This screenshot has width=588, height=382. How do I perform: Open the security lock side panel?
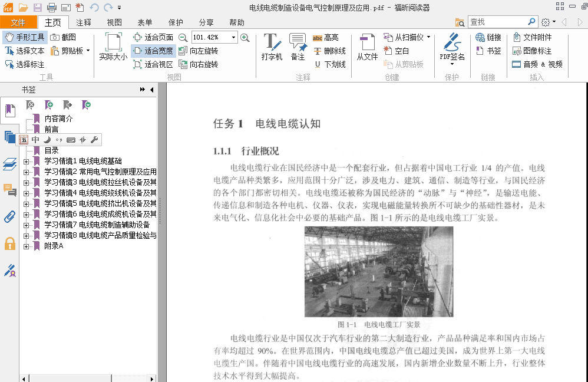pyautogui.click(x=9, y=243)
